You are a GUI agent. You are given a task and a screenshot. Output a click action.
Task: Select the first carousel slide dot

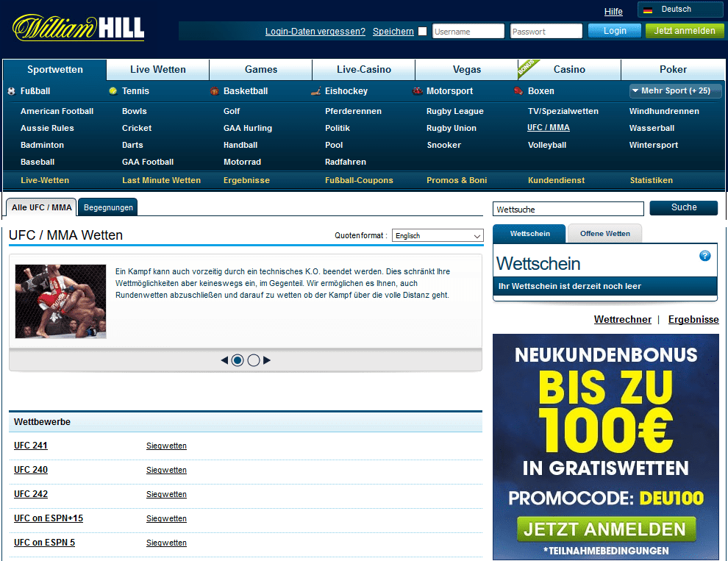(238, 360)
